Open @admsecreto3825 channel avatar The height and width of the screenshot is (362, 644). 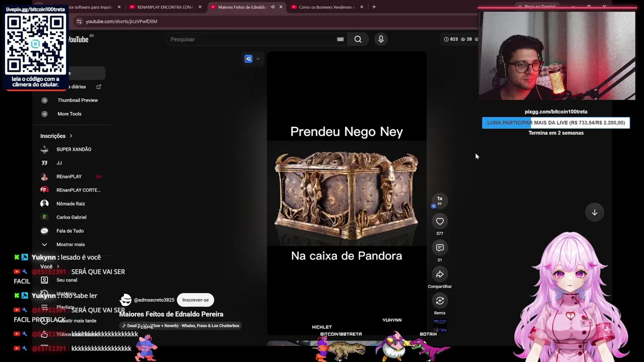pos(126,300)
